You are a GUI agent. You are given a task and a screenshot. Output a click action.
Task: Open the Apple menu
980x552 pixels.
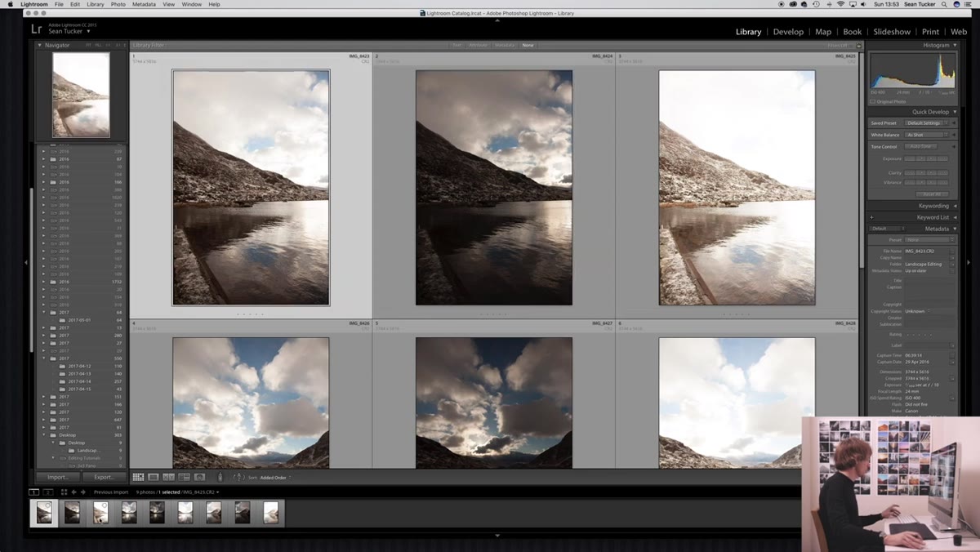(10, 4)
